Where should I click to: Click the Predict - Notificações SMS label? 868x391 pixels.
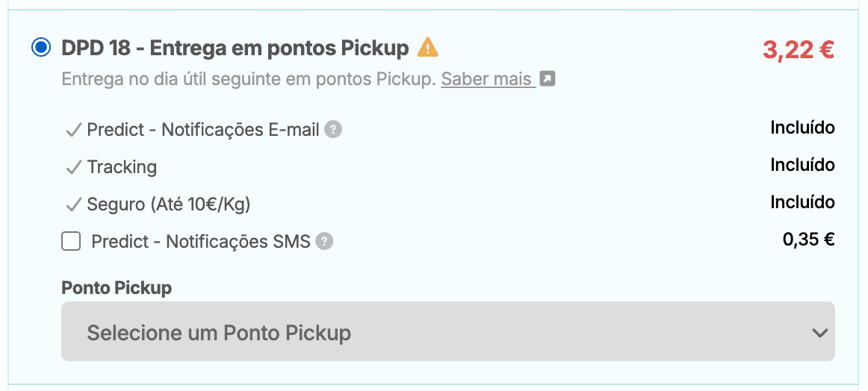coord(200,242)
